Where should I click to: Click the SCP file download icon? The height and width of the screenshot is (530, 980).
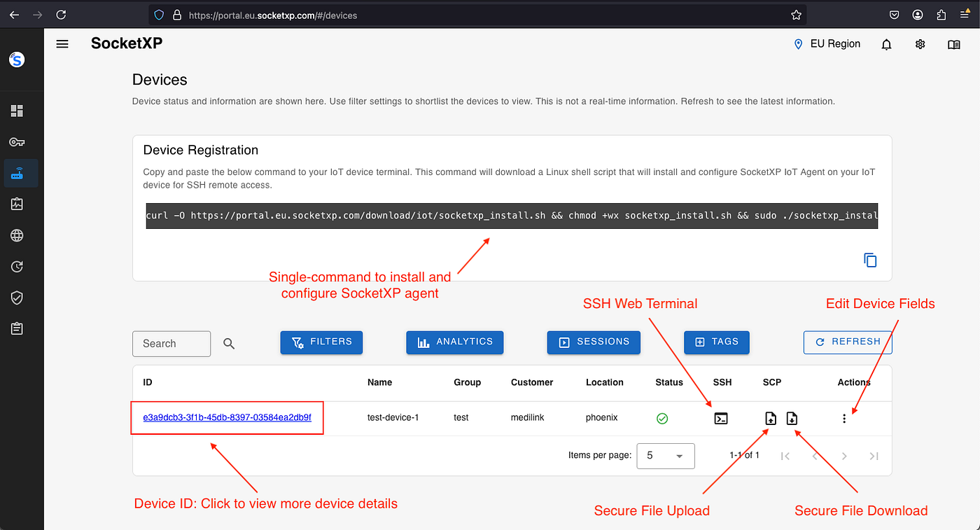(792, 419)
